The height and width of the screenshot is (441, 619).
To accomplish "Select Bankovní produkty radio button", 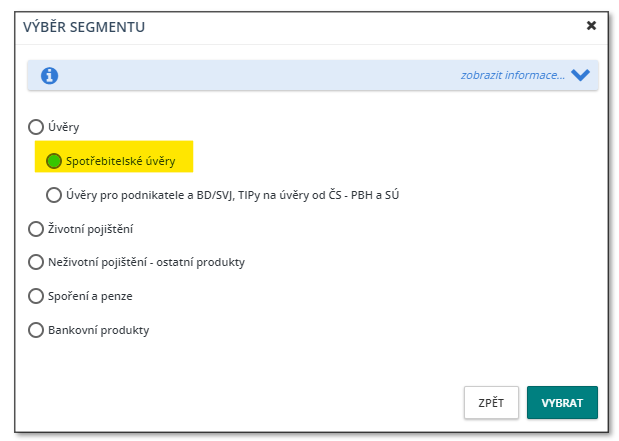I will [36, 330].
